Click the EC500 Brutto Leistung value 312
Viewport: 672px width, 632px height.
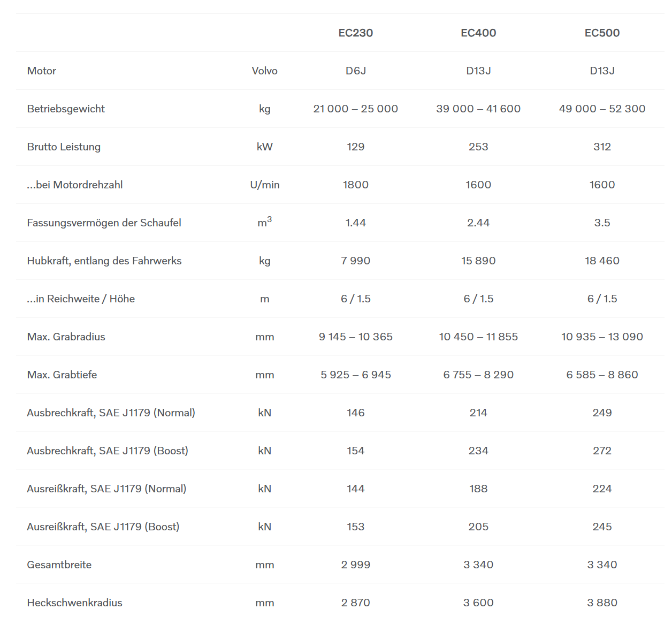(x=602, y=147)
